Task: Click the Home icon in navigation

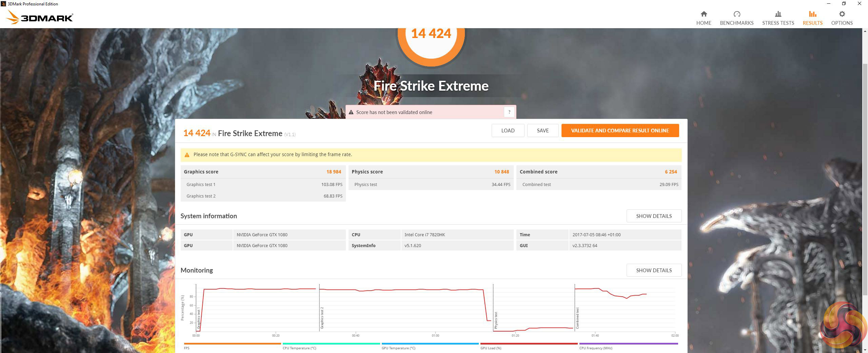Action: click(x=704, y=14)
